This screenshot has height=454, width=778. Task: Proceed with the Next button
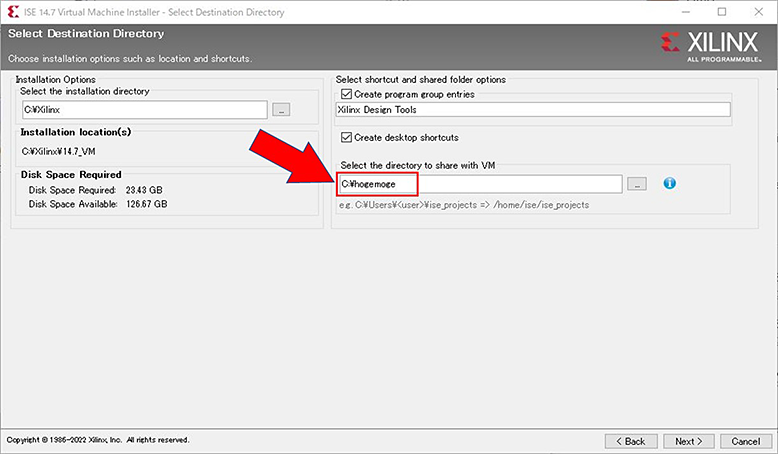[689, 441]
